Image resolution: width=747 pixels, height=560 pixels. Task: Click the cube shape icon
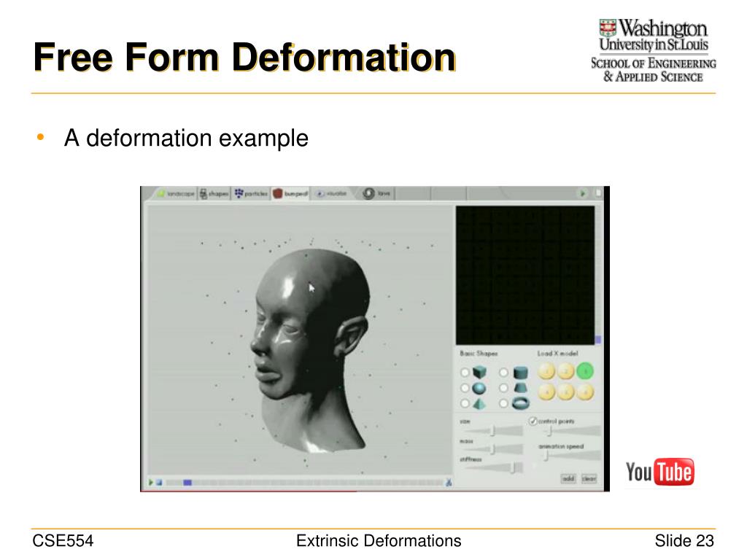pos(479,373)
